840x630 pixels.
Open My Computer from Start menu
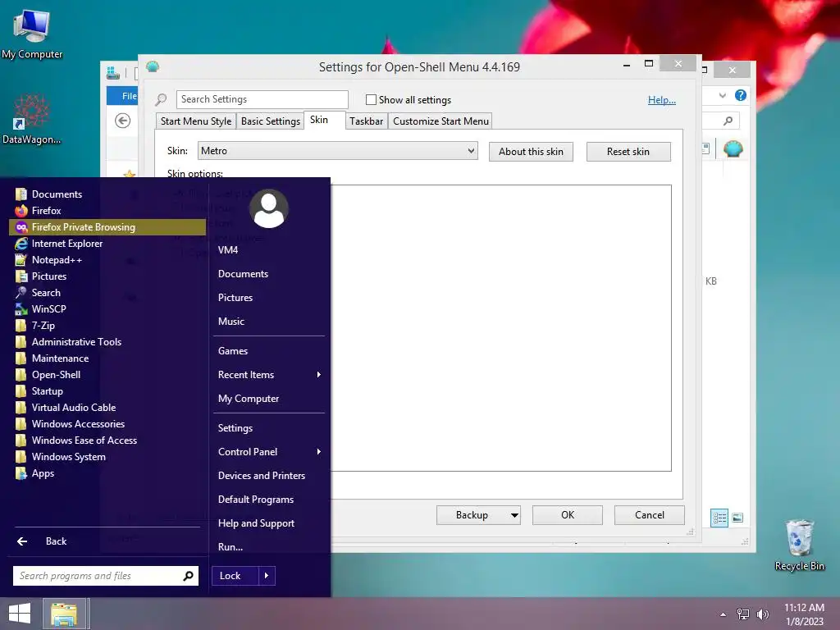(x=269, y=399)
